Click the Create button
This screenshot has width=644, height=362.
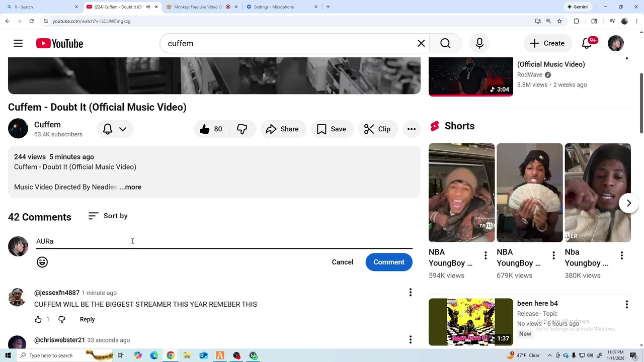pyautogui.click(x=547, y=43)
